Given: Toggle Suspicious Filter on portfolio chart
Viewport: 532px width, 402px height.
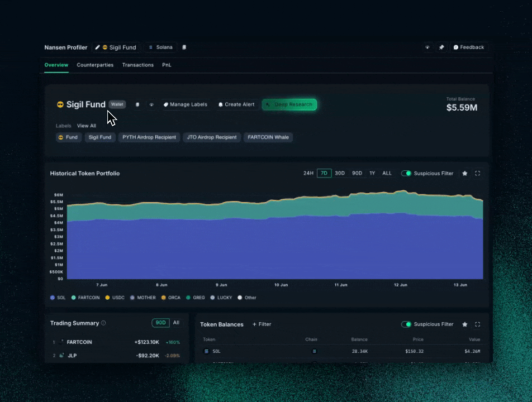Looking at the screenshot, I should (x=406, y=174).
